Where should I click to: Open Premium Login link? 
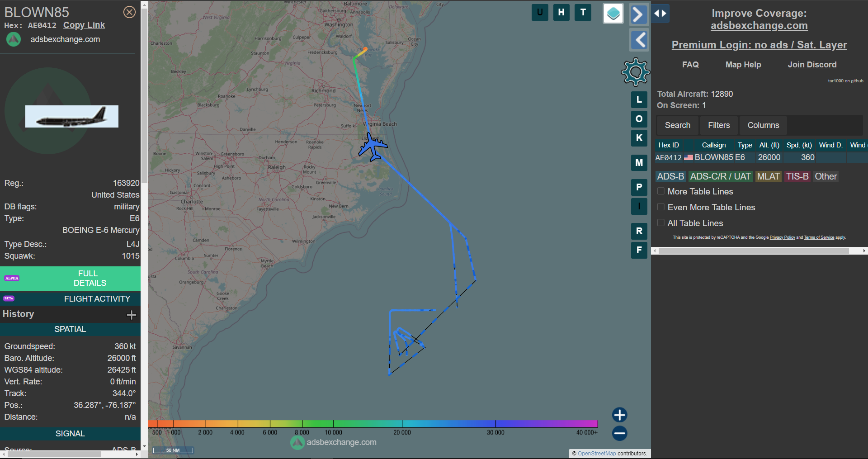[x=759, y=45]
